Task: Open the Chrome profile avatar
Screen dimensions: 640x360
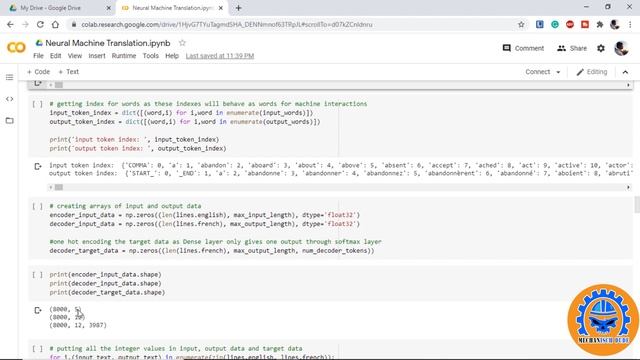Action: point(615,24)
